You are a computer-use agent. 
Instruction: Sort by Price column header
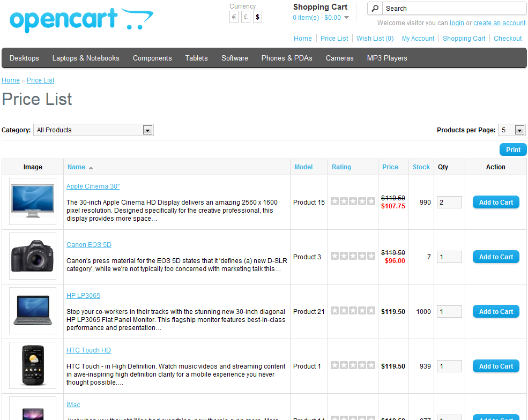[x=390, y=167]
